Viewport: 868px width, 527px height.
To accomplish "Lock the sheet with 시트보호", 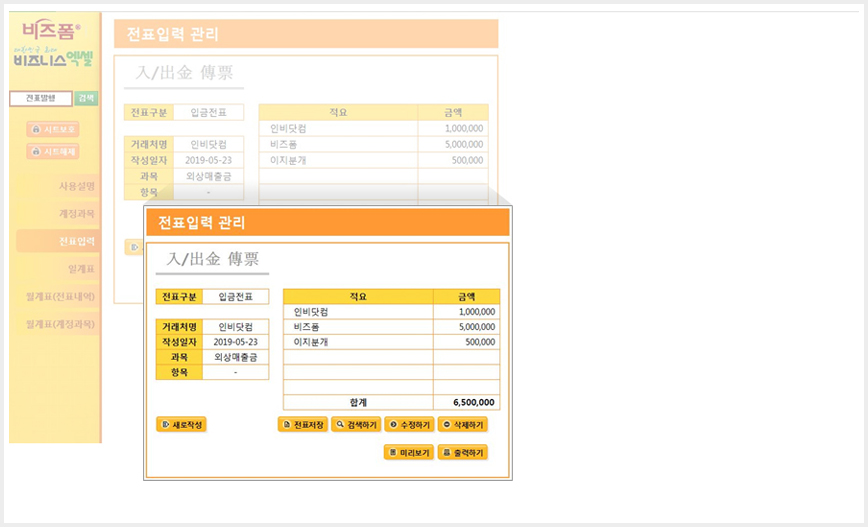I will pyautogui.click(x=53, y=129).
